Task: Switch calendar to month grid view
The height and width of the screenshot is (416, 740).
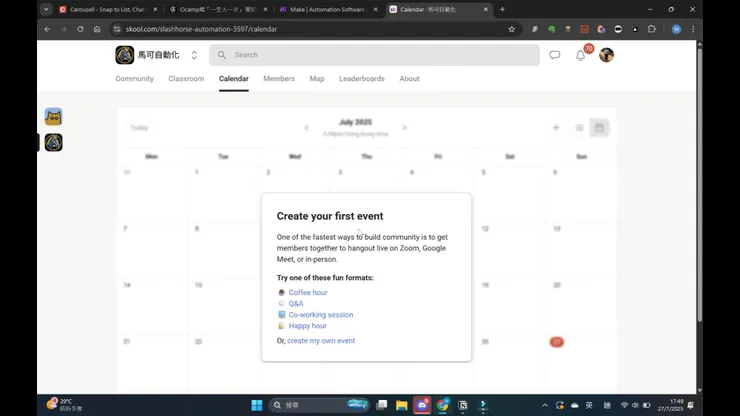Action: pyautogui.click(x=599, y=127)
